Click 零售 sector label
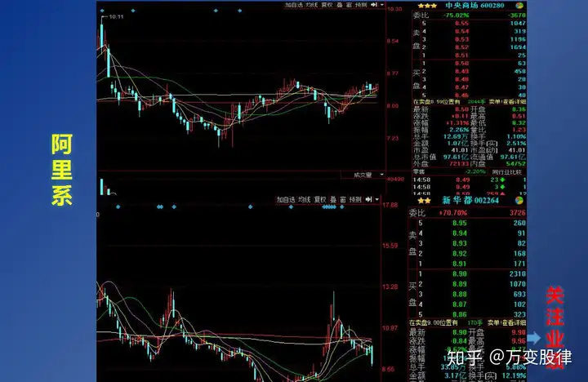This screenshot has width=588, height=382. (x=419, y=171)
